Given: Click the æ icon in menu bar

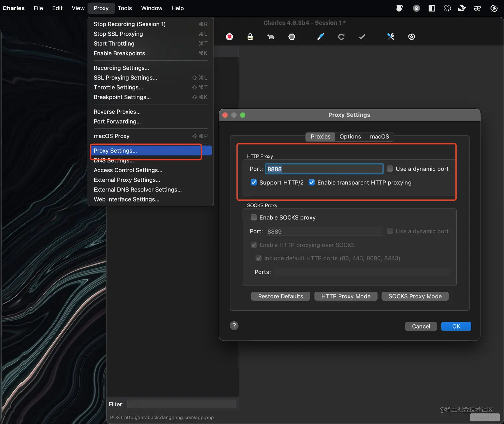Looking at the screenshot, I should [477, 8].
